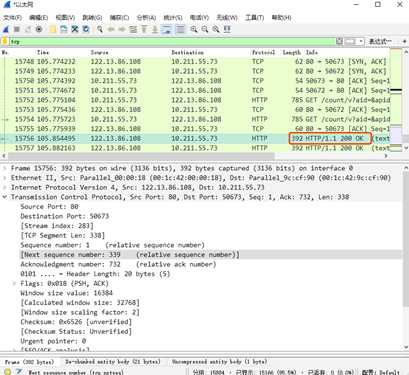Open the 捕获(C) menu
409x375 pixels.
click(119, 17)
